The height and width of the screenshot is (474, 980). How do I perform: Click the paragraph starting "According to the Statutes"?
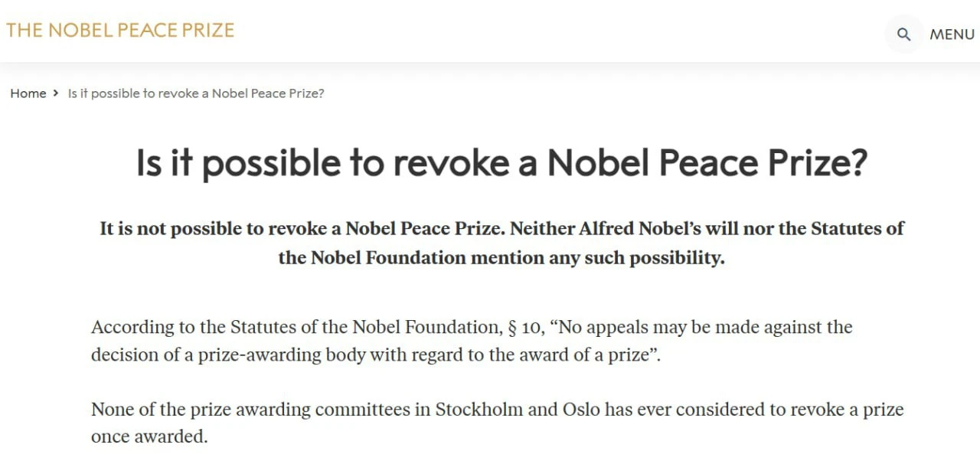pyautogui.click(x=471, y=342)
